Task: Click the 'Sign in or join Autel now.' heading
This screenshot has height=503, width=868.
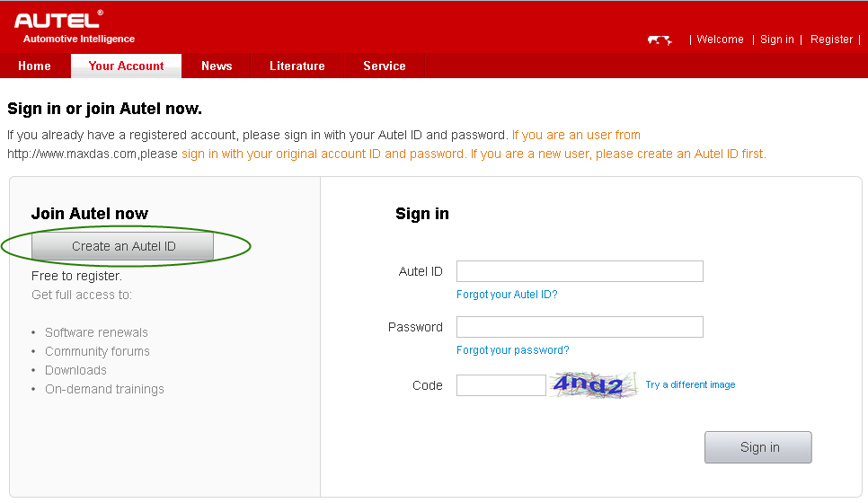Action: (x=104, y=109)
